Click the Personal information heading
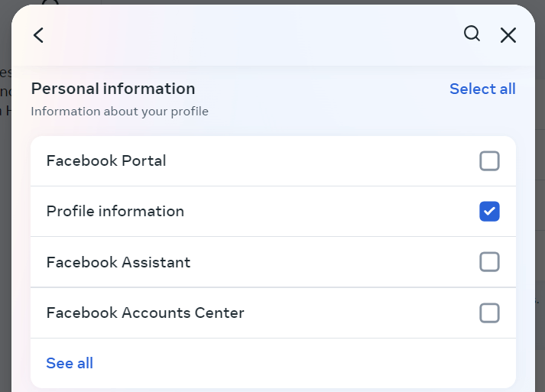The width and height of the screenshot is (545, 392). point(113,89)
